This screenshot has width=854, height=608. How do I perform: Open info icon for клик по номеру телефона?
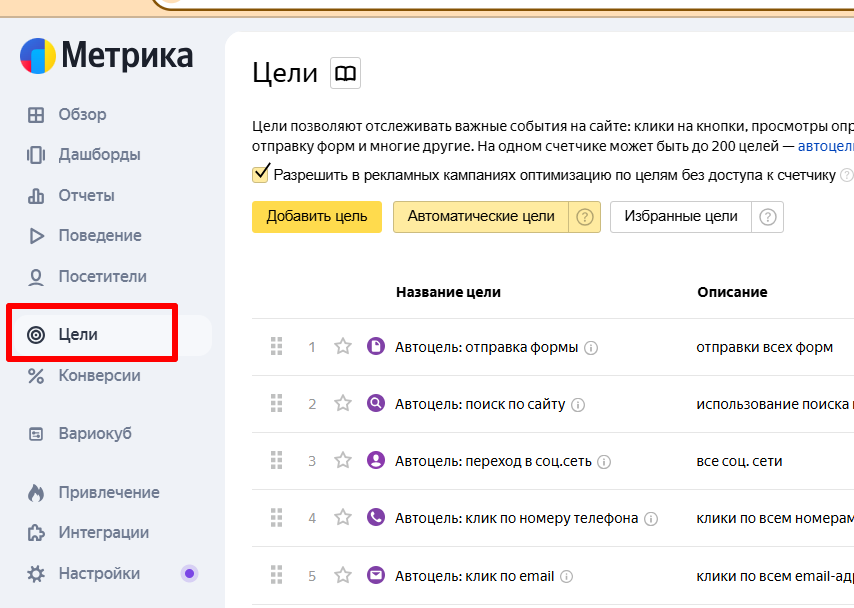click(651, 519)
